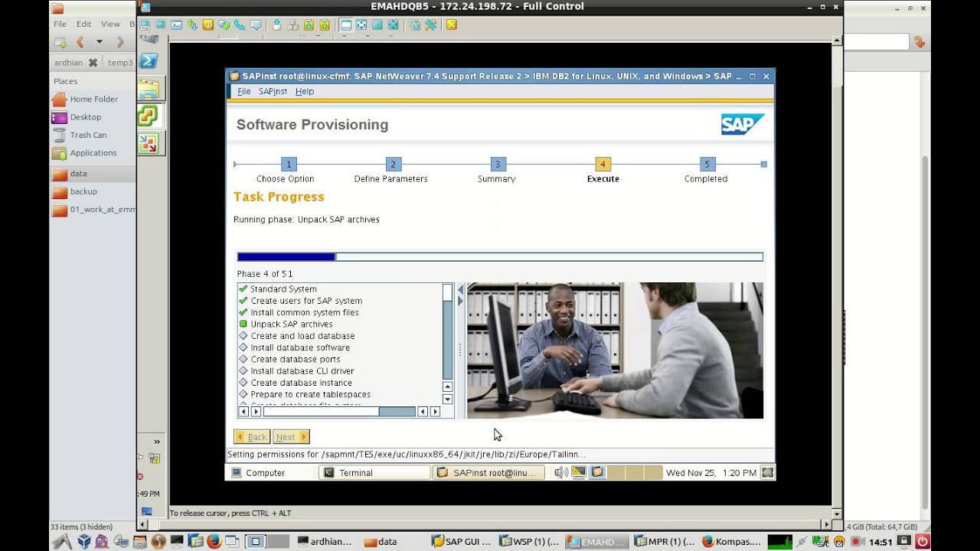
Task: Switch to Terminal in the remote taskbar
Action: coord(374,473)
